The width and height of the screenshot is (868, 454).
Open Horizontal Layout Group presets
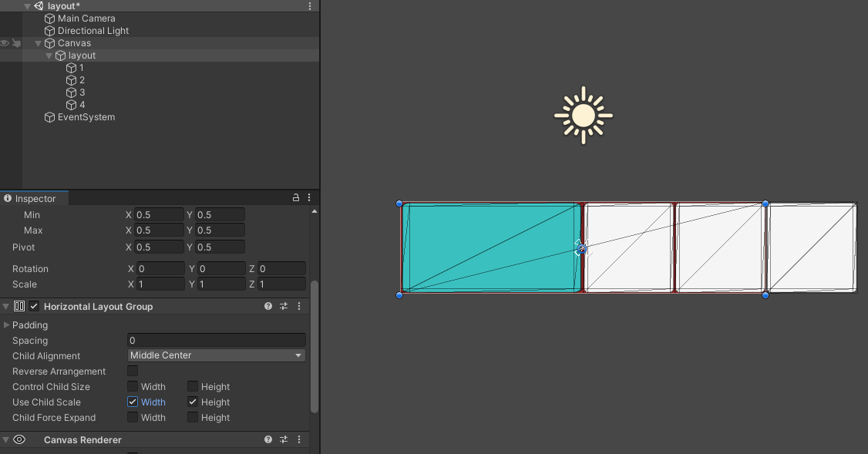tap(284, 306)
